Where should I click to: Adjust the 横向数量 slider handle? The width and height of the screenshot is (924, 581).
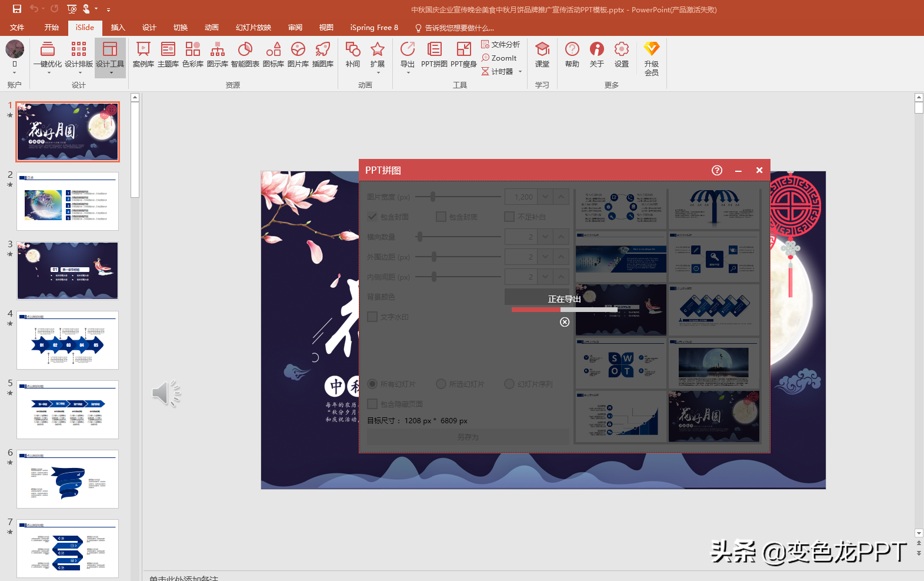click(420, 237)
